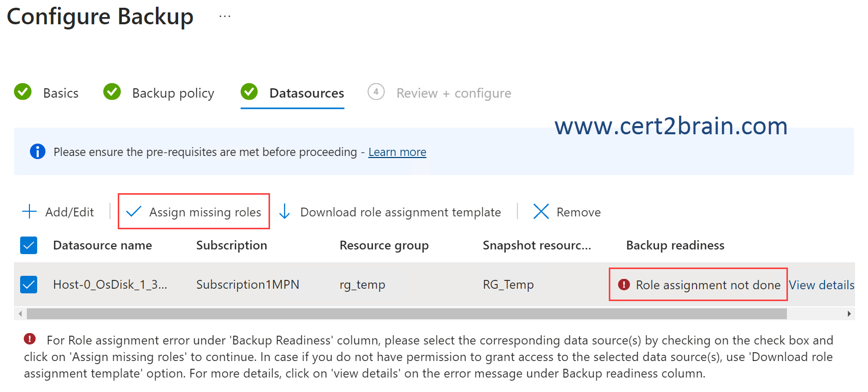Viewport: 868px width, 392px height.
Task: Click the Download role assignment template label
Action: point(400,212)
